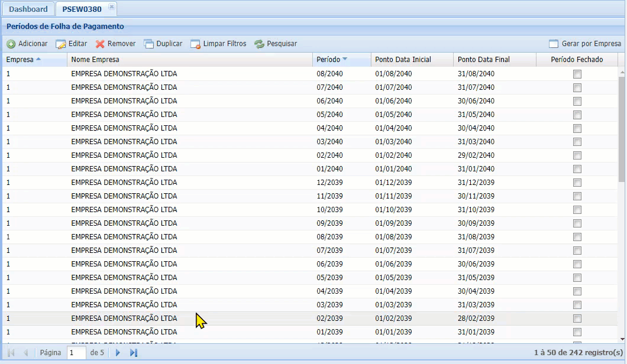Select the Editar pencil icon
Image resolution: width=627 pixels, height=364 pixels.
pyautogui.click(x=62, y=43)
